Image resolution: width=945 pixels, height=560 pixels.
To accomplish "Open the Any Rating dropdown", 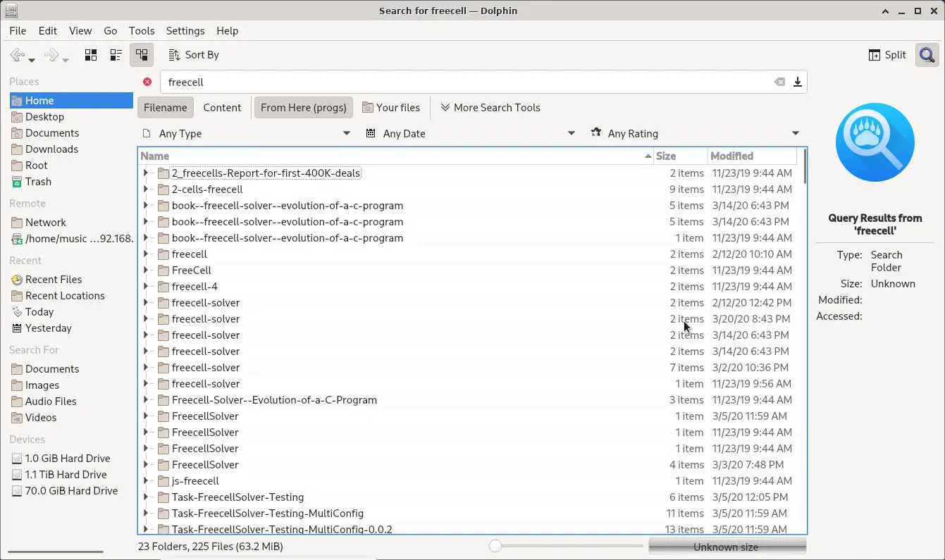I will 696,133.
